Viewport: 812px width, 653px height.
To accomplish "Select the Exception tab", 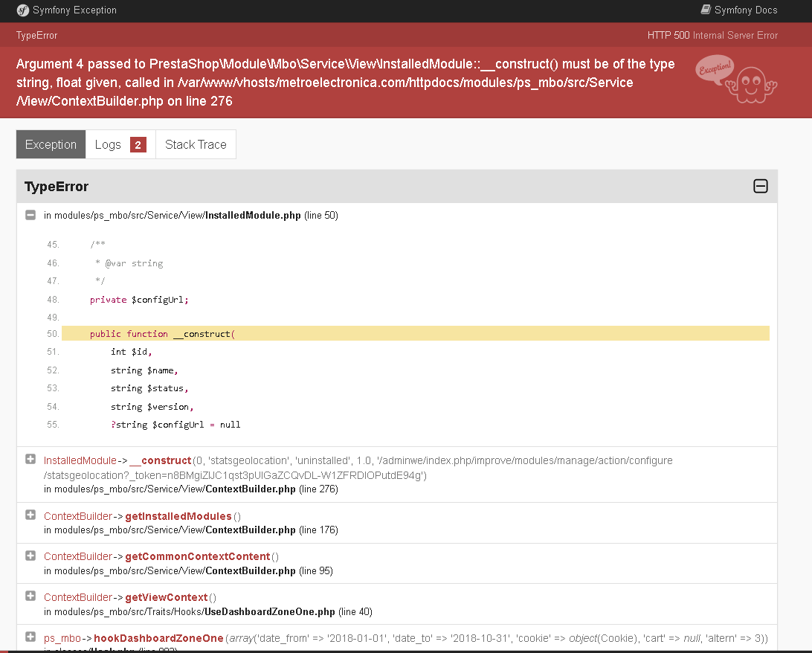I will pos(50,144).
